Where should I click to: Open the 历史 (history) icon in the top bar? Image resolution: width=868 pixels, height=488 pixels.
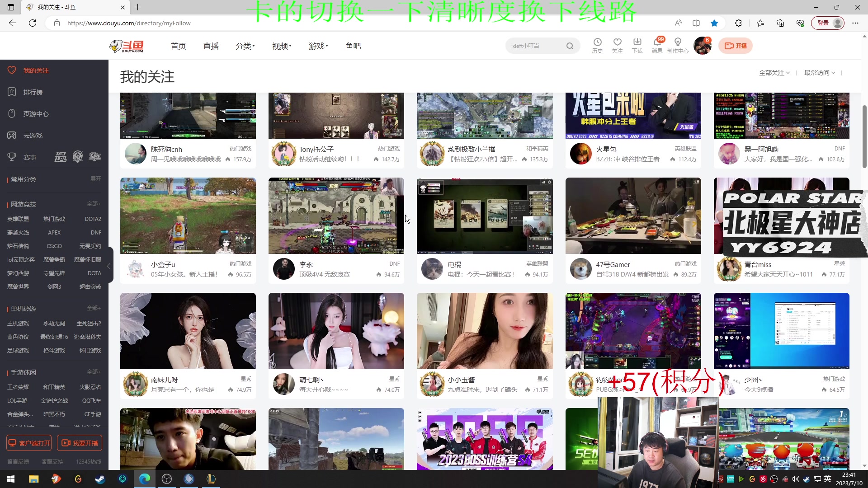pyautogui.click(x=598, y=45)
